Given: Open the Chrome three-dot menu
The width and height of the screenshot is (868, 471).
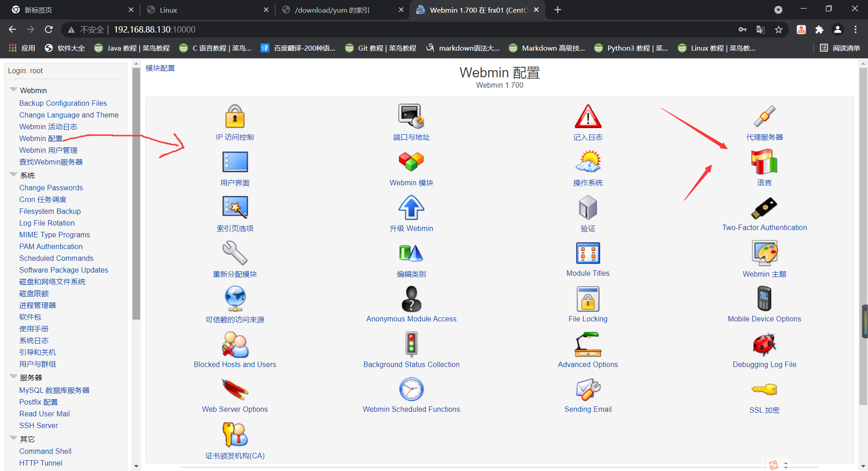Looking at the screenshot, I should point(855,29).
